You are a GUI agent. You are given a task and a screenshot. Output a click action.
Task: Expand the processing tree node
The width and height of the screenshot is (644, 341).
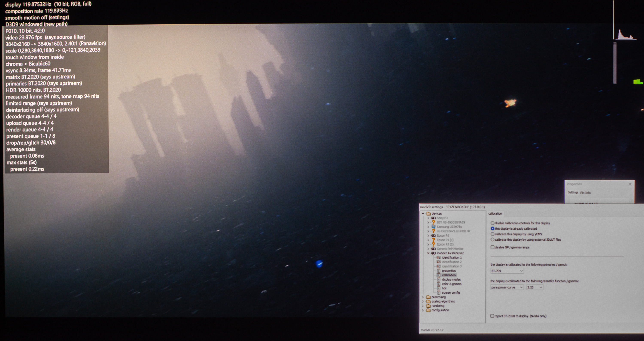[423, 297]
